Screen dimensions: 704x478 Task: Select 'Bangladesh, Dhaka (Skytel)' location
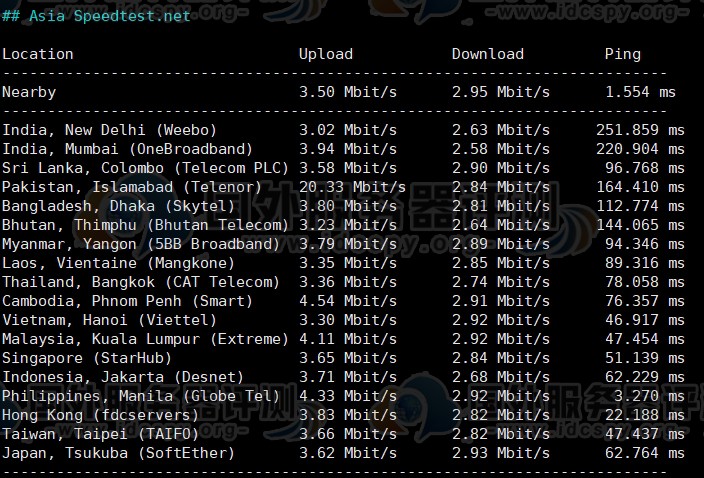pos(119,206)
